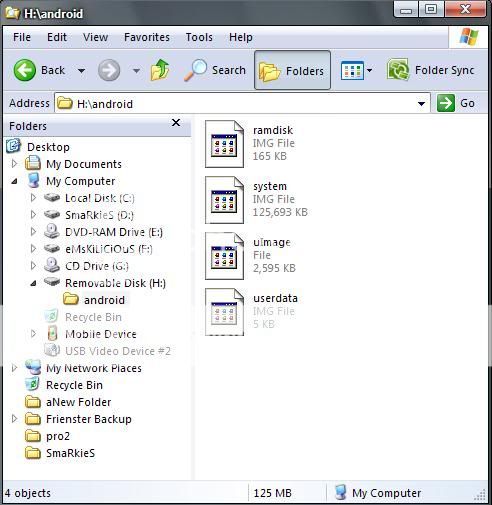Select Local Disk (C:) drive

point(100,198)
